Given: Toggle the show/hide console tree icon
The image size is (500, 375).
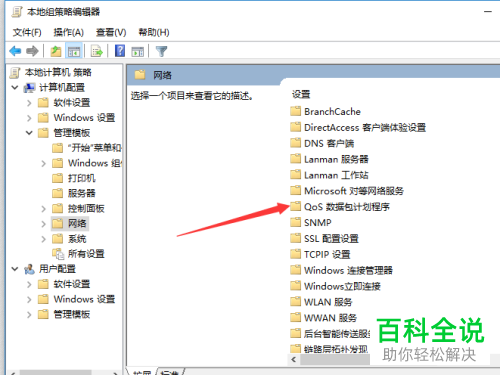Looking at the screenshot, I should [x=74, y=52].
